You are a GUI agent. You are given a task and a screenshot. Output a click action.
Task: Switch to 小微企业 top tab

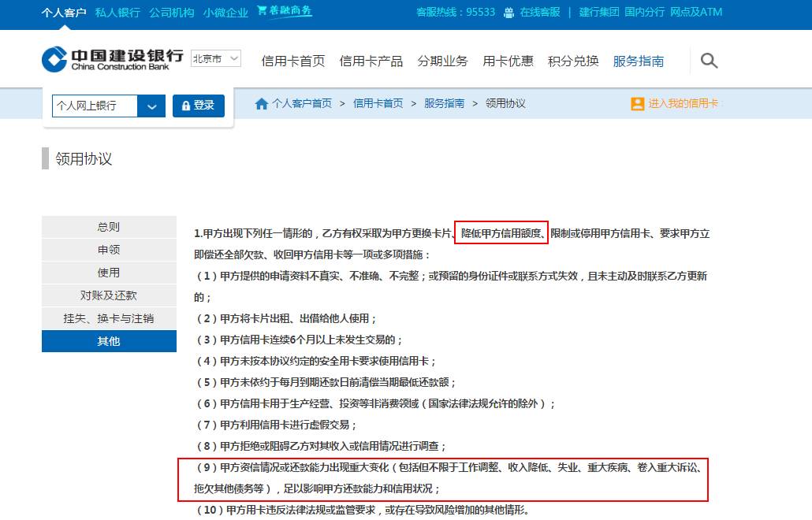pos(225,13)
